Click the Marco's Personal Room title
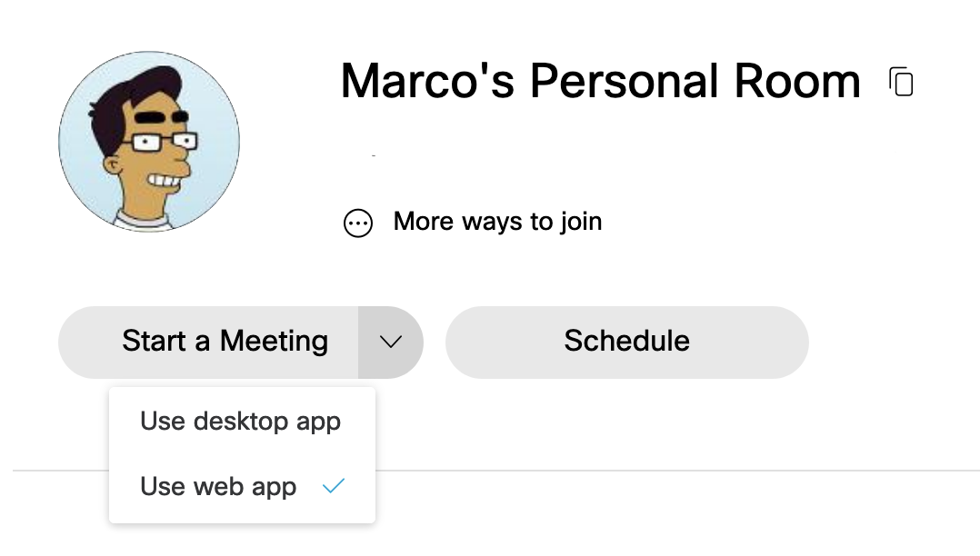This screenshot has width=980, height=556. pyautogui.click(x=599, y=81)
